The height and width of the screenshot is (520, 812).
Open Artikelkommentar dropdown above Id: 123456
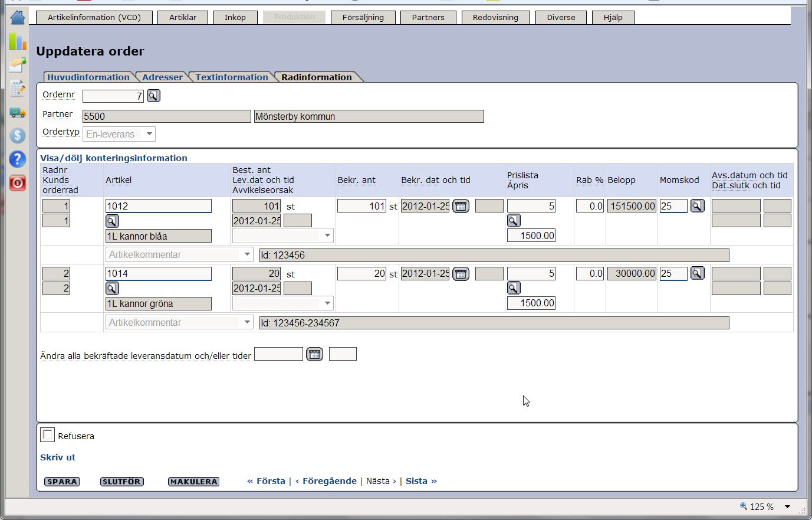coord(180,254)
